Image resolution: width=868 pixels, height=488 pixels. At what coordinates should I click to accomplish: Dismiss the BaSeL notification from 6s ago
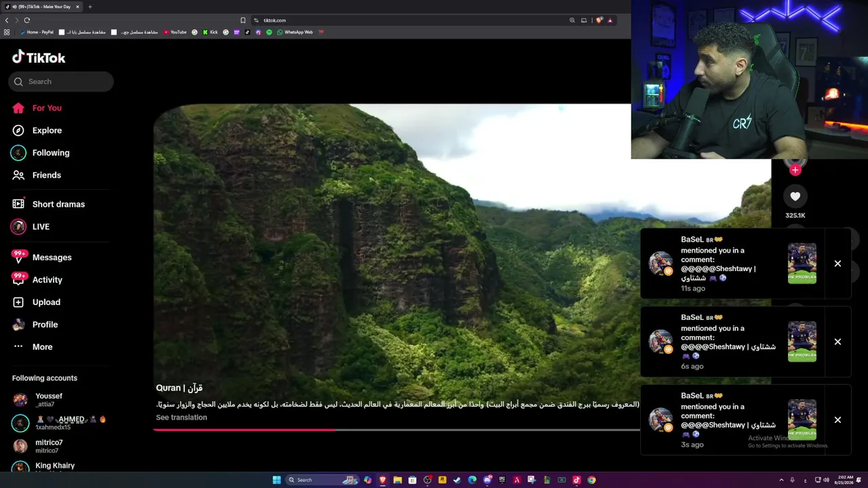[x=837, y=342]
